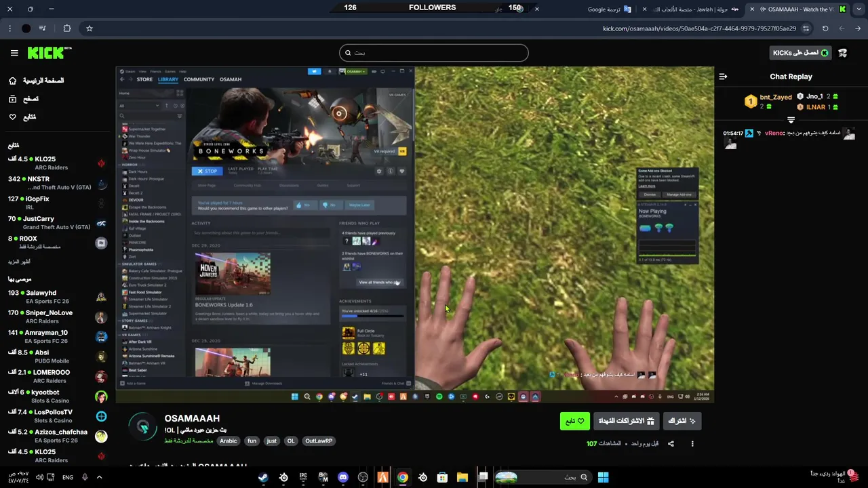868x488 pixels.
Task: Click bnt_Zayed in gift leaderboard
Action: click(x=776, y=98)
